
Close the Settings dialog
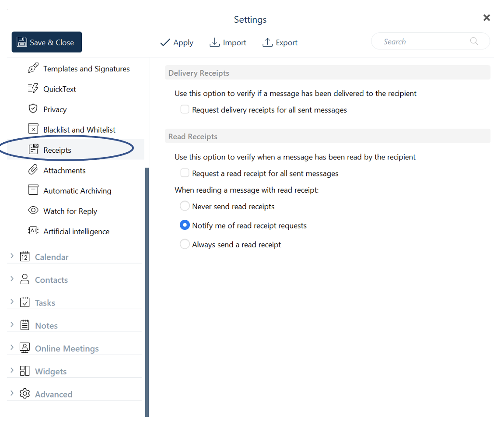click(x=486, y=18)
